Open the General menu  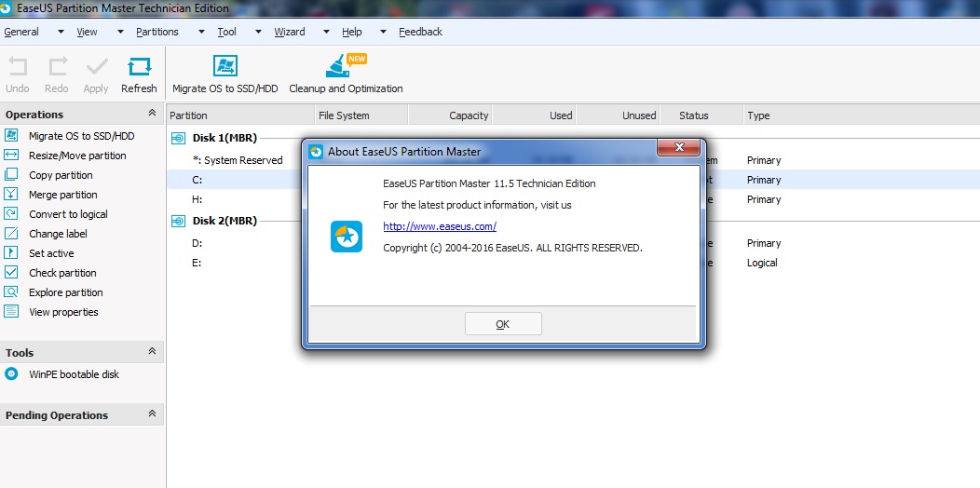(x=21, y=32)
